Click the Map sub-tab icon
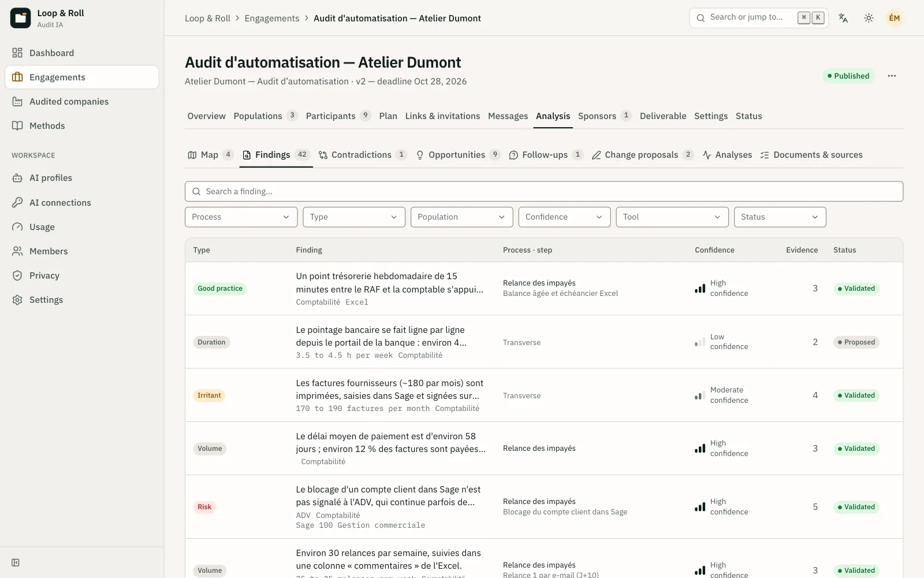The image size is (924, 578). tap(192, 155)
